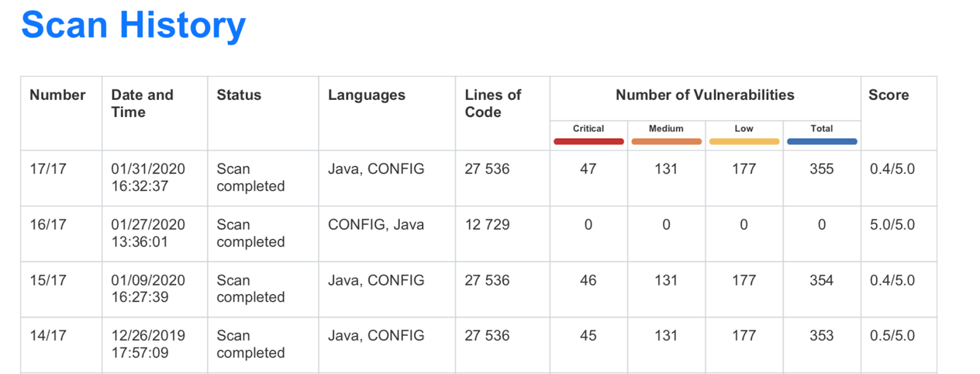
Task: Open scan number 15/17
Action: point(48,280)
